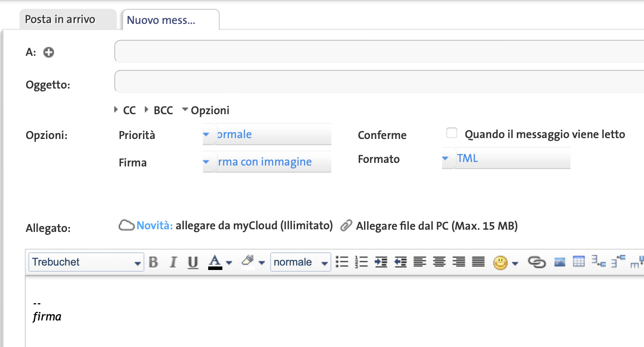Click the underline formatting icon
The image size is (644, 347).
pyautogui.click(x=193, y=262)
